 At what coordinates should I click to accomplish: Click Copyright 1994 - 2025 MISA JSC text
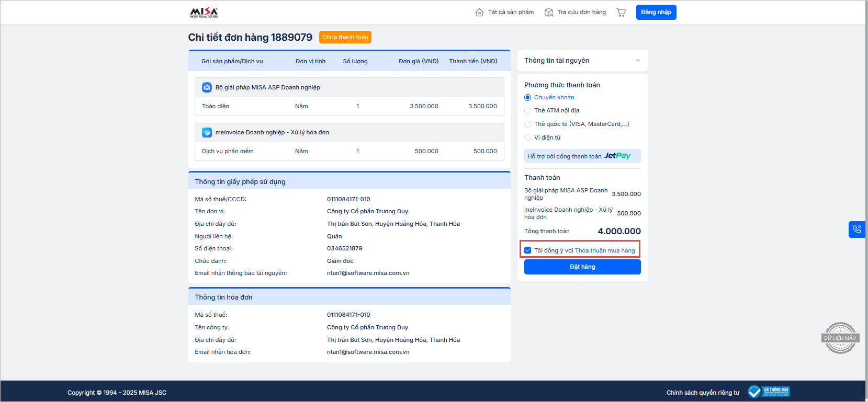[117, 393]
